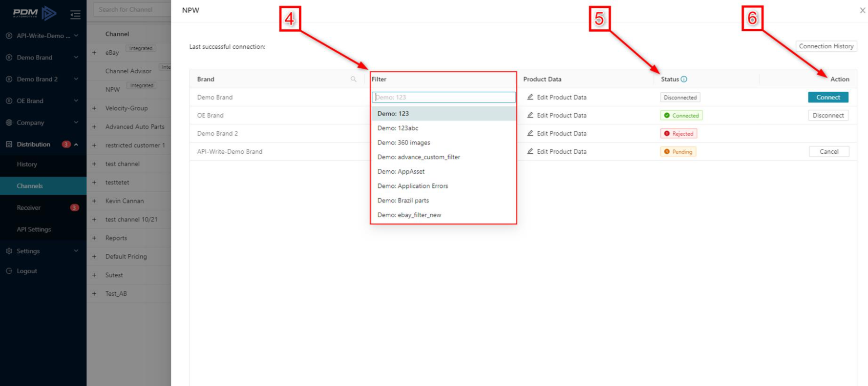
Task: Open the API Settings submenu item
Action: 43,229
